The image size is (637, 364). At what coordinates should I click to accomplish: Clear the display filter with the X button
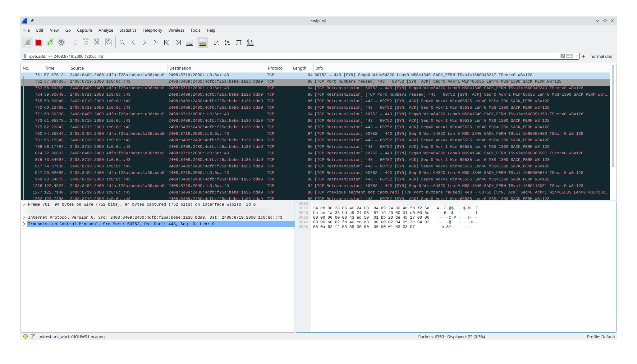point(562,56)
